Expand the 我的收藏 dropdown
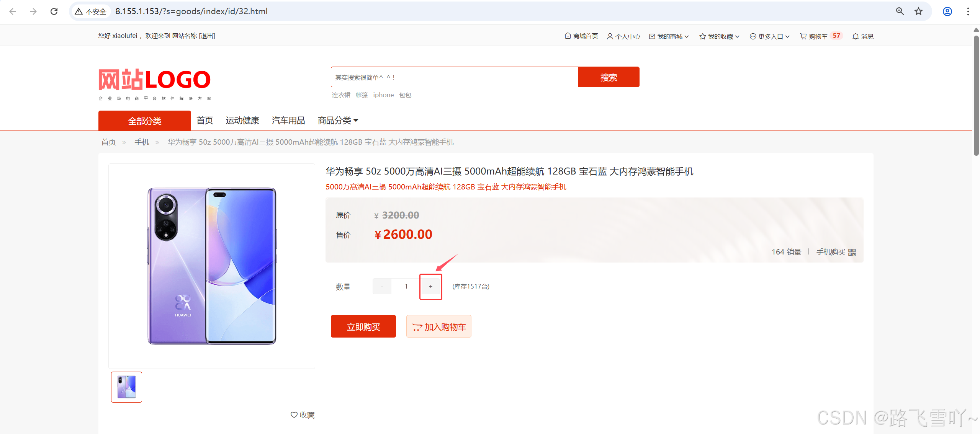This screenshot has width=980, height=434. coord(719,36)
